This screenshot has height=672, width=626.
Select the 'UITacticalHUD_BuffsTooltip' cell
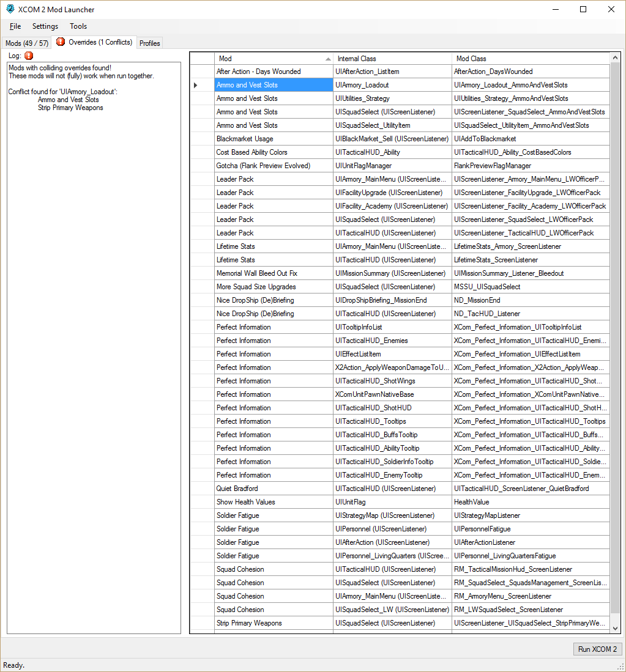(392, 435)
